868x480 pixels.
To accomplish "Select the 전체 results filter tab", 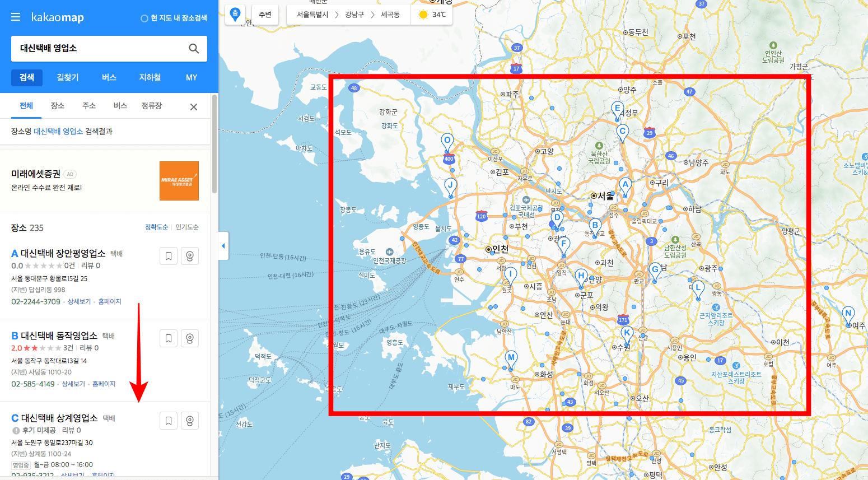I will 26,106.
